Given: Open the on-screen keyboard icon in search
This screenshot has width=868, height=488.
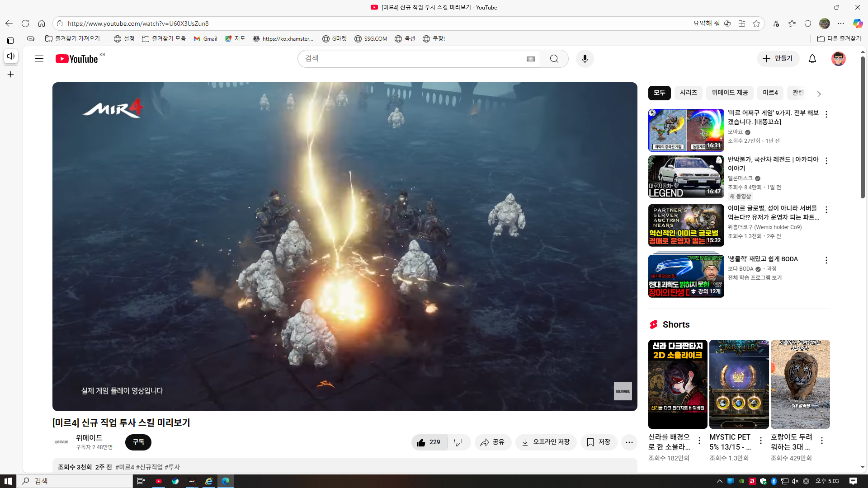Looking at the screenshot, I should point(531,59).
